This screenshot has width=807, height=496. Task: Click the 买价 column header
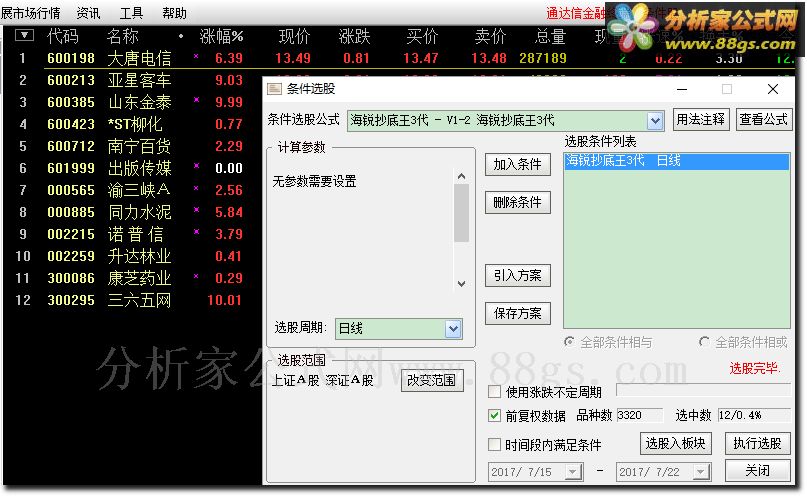[422, 36]
